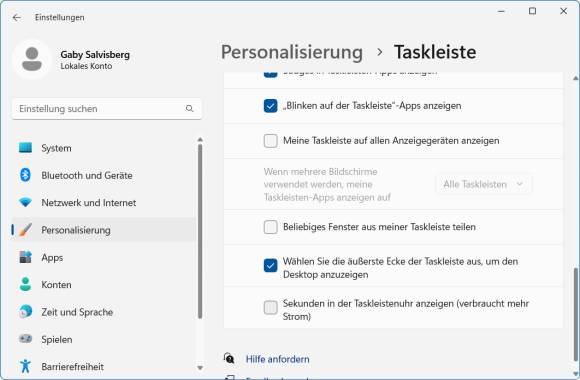The height and width of the screenshot is (380, 580).
Task: Enable Taskleiste auf allen Anzeigegeräten checkbox
Action: pos(270,141)
